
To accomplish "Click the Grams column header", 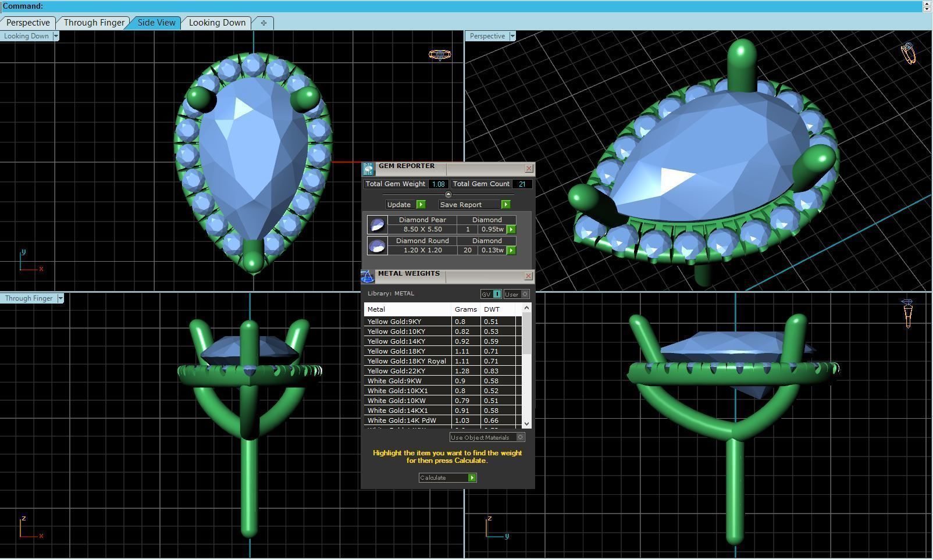I will (466, 309).
